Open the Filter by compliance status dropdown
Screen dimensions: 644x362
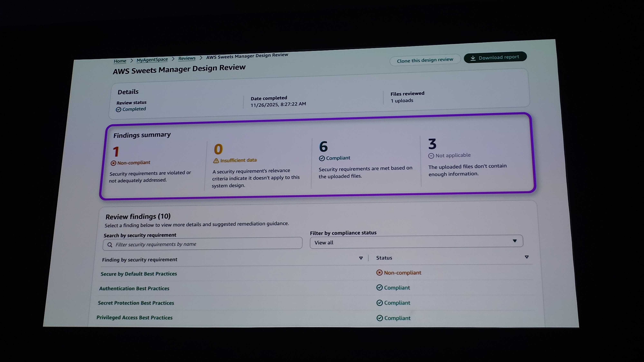coord(416,242)
